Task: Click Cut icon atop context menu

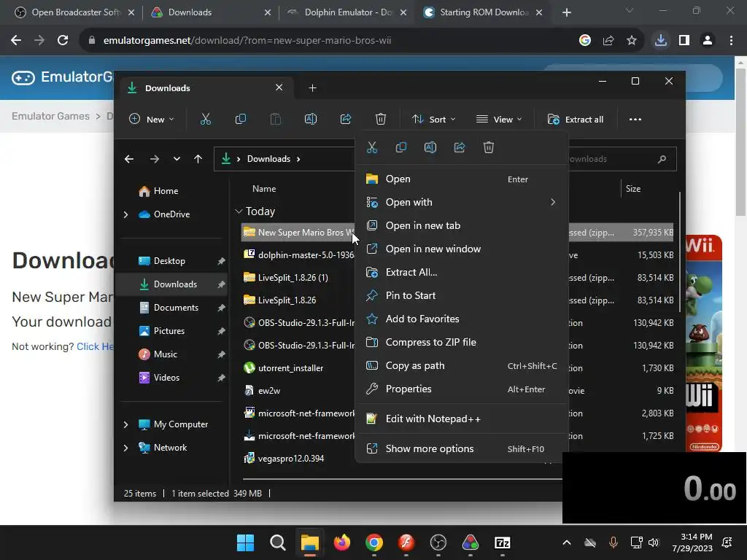Action: click(372, 147)
